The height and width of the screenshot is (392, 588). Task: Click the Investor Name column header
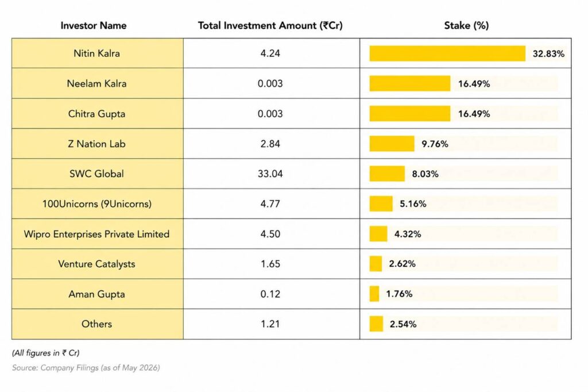tap(94, 25)
